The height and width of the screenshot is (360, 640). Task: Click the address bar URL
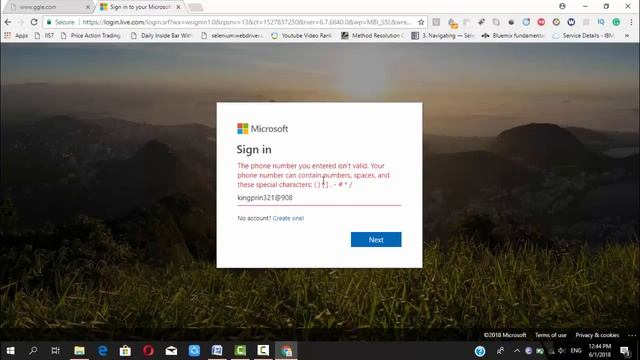point(247,22)
